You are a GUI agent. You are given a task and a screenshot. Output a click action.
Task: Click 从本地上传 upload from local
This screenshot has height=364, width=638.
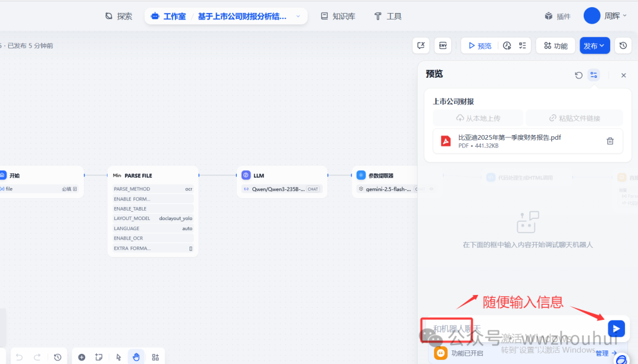tap(478, 118)
